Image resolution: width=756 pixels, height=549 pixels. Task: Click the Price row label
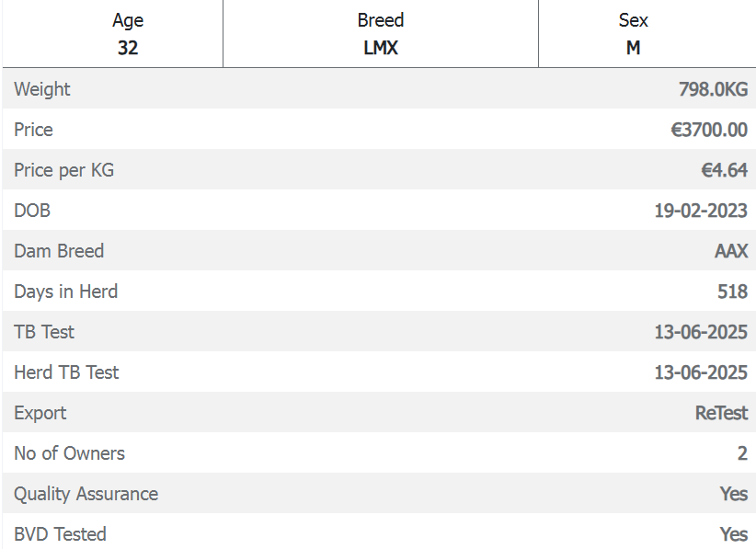[33, 130]
